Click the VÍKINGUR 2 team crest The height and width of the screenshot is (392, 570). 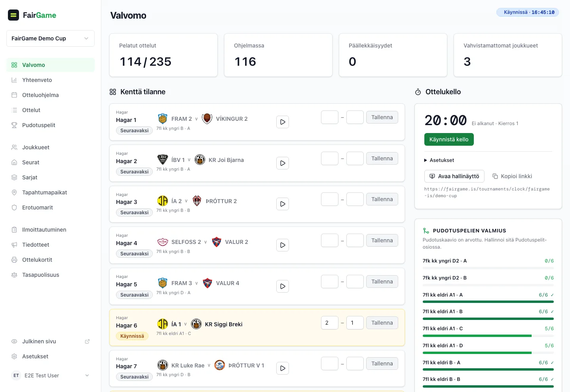207,119
